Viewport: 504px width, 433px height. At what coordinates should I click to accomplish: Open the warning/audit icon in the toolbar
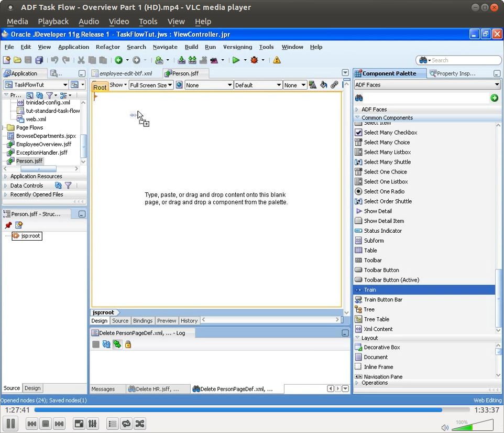[276, 60]
